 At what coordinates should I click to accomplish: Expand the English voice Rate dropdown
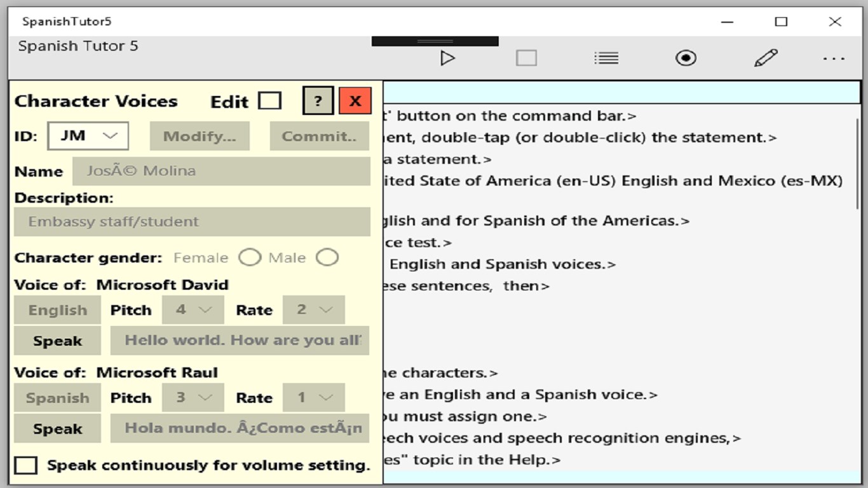(x=314, y=310)
